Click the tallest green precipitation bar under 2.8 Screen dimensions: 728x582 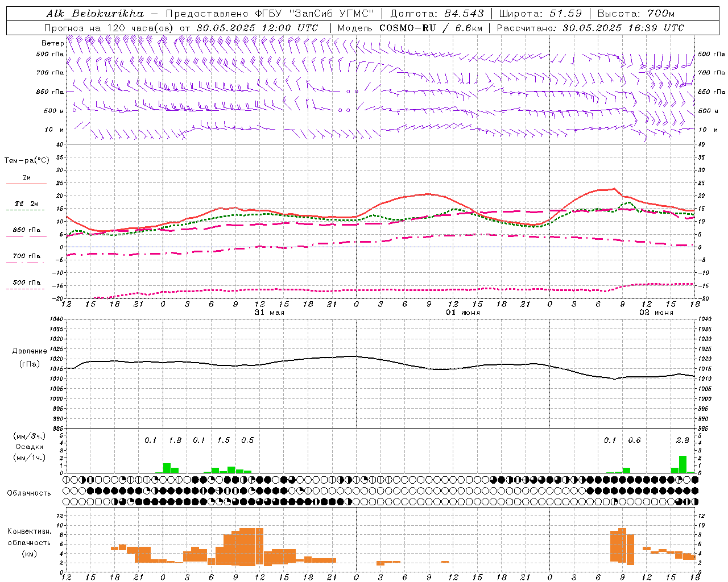682,464
